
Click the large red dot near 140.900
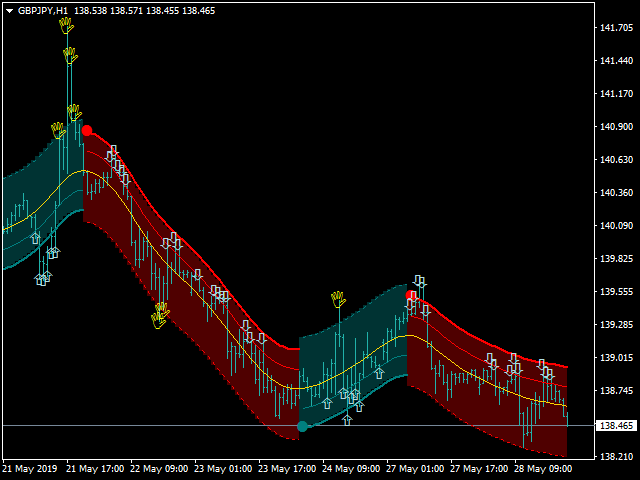(x=87, y=131)
